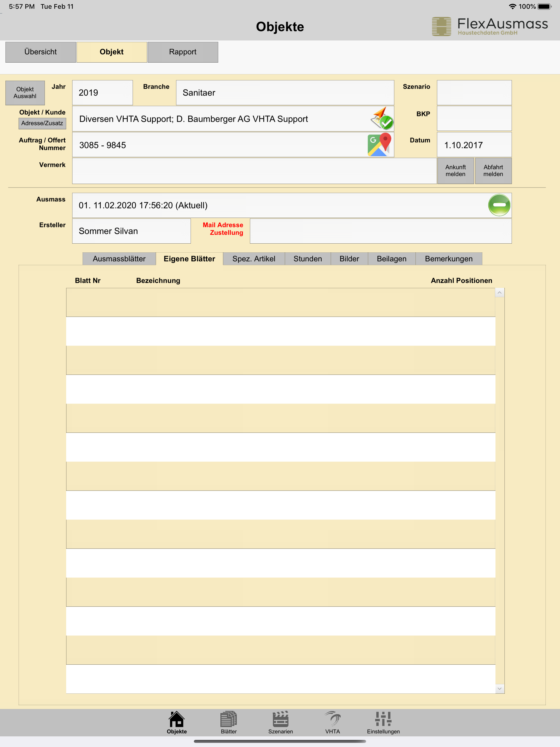Tap the Google Maps location icon
This screenshot has height=747, width=560.
380,145
